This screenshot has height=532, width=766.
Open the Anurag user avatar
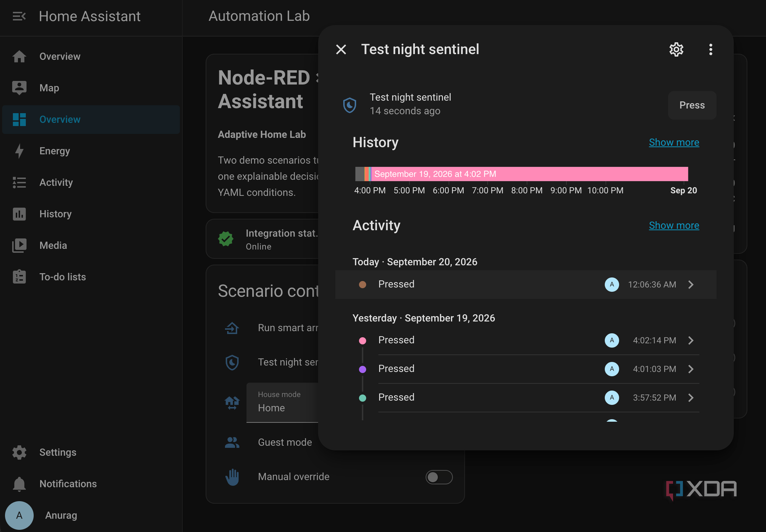[x=19, y=515]
